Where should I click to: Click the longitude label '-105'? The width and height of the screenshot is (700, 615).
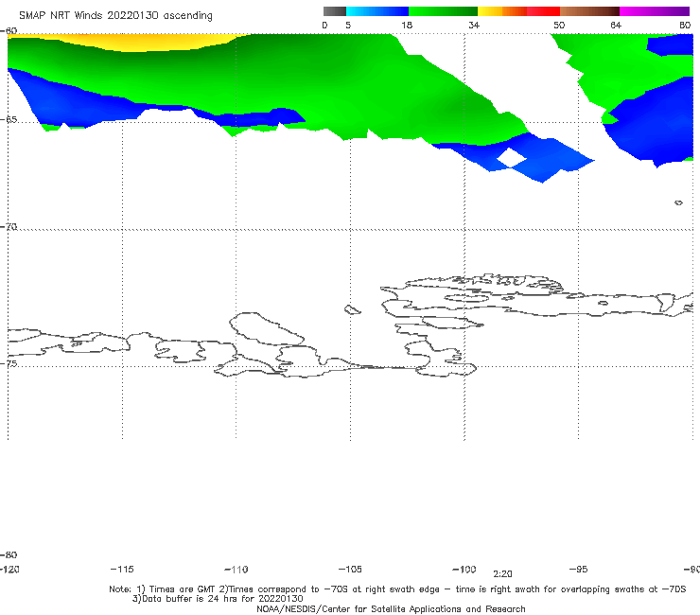(350, 570)
